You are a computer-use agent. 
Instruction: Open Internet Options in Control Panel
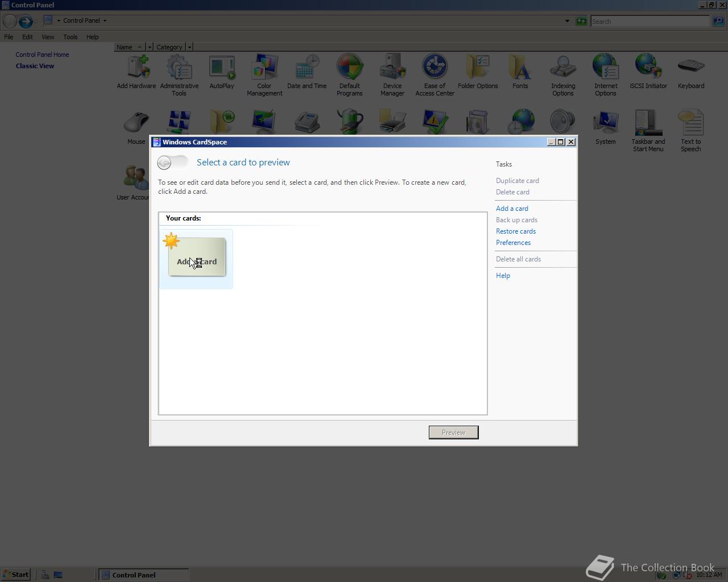pyautogui.click(x=606, y=76)
